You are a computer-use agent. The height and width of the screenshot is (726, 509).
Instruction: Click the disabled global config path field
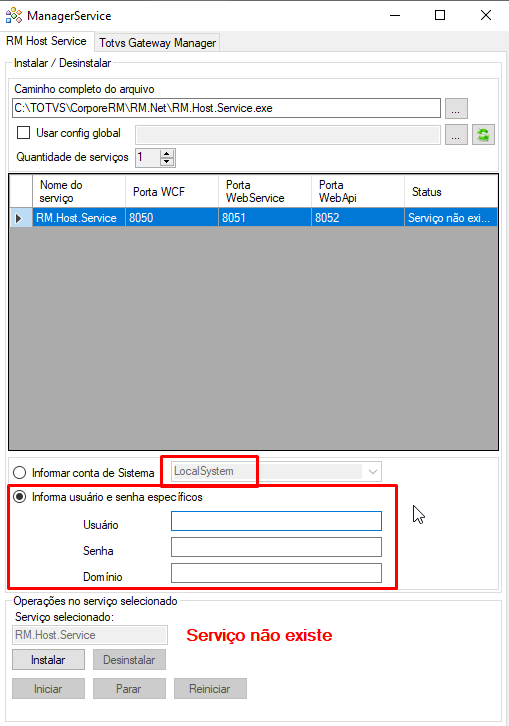(x=288, y=135)
